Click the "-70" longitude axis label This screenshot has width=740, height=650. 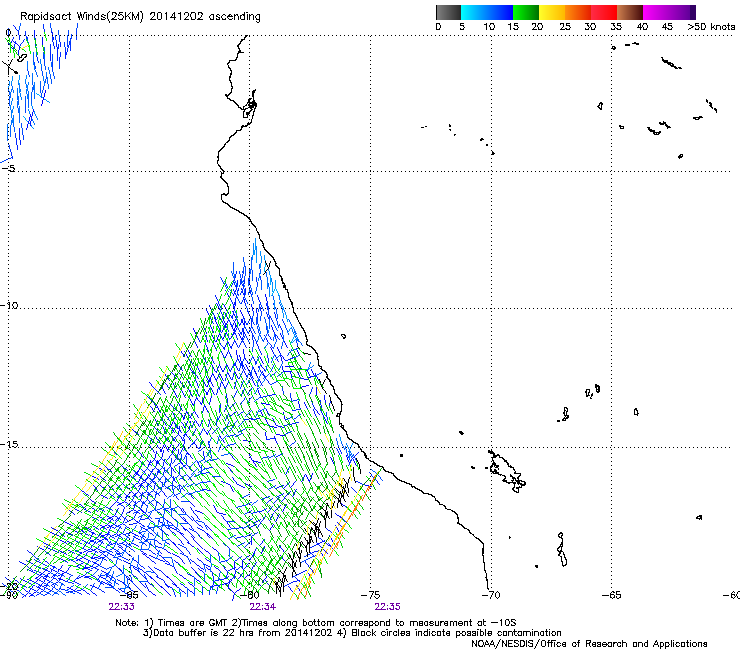(x=491, y=595)
